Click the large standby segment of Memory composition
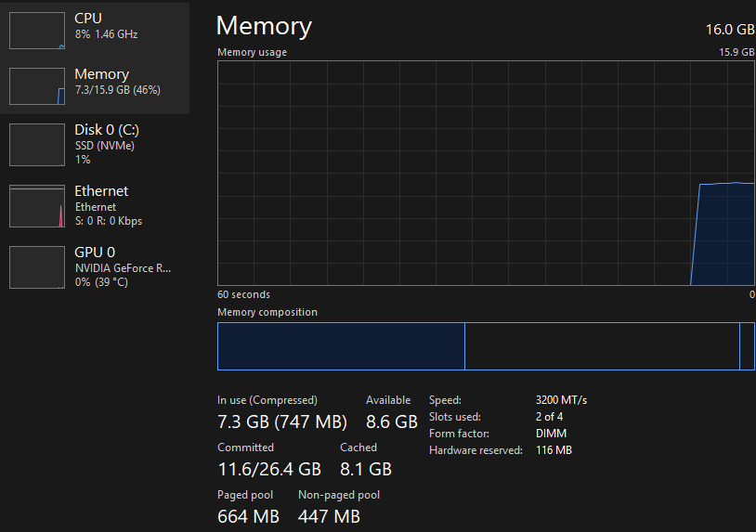This screenshot has height=532, width=756. pos(601,346)
